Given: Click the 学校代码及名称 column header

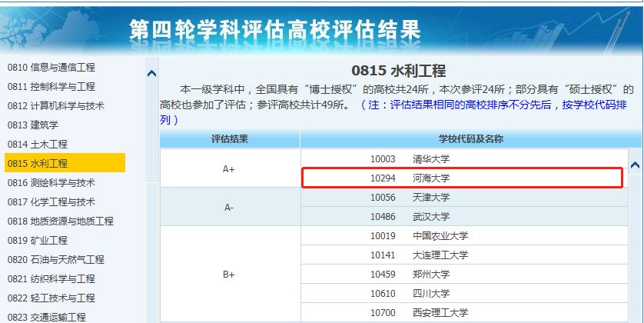Looking at the screenshot, I should tap(470, 139).
